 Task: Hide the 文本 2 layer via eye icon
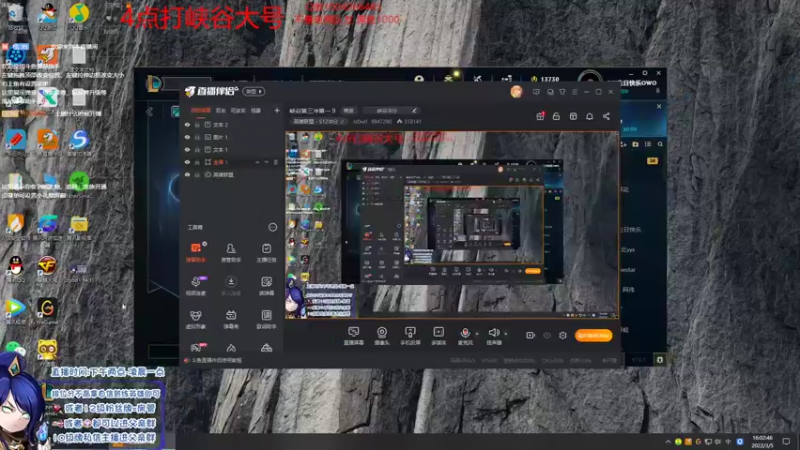coord(187,124)
